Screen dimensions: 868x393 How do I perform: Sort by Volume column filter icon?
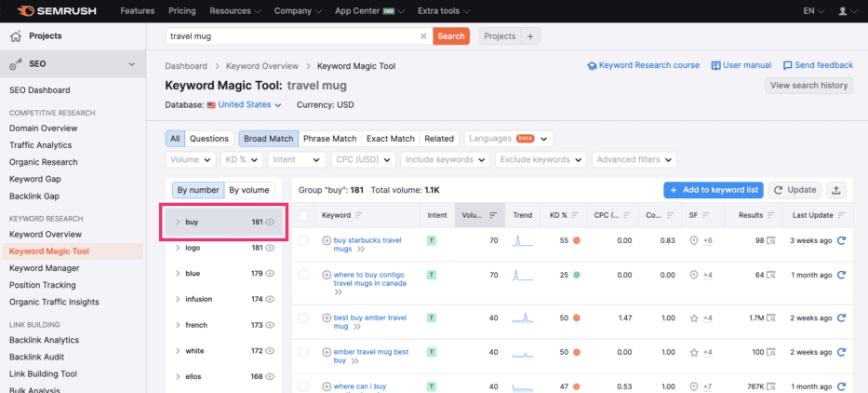point(493,216)
